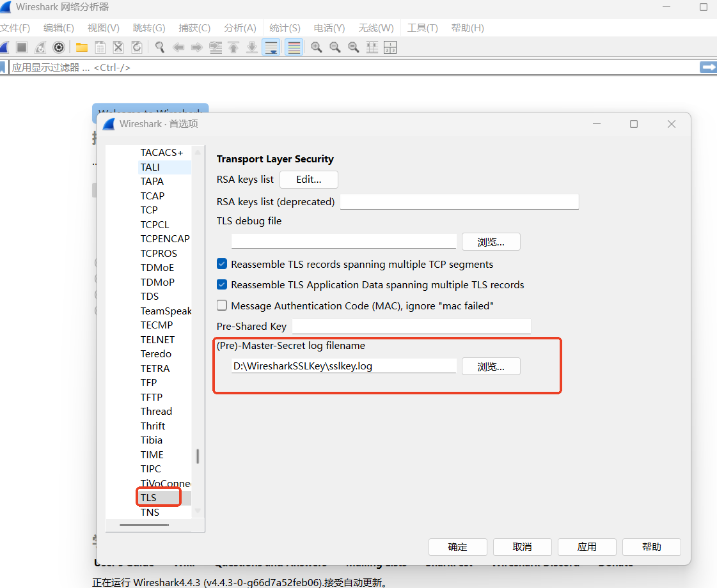Click the TLS debug file path field
Viewport: 717px width, 588px height.
pyautogui.click(x=344, y=241)
